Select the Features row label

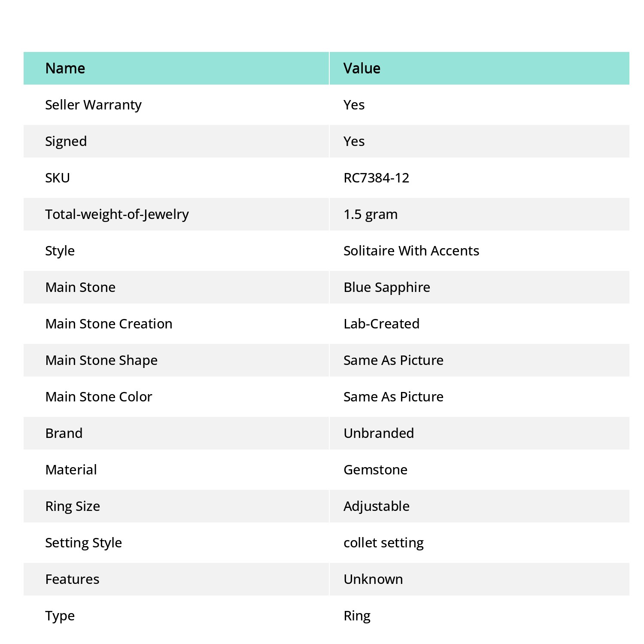[x=72, y=579]
